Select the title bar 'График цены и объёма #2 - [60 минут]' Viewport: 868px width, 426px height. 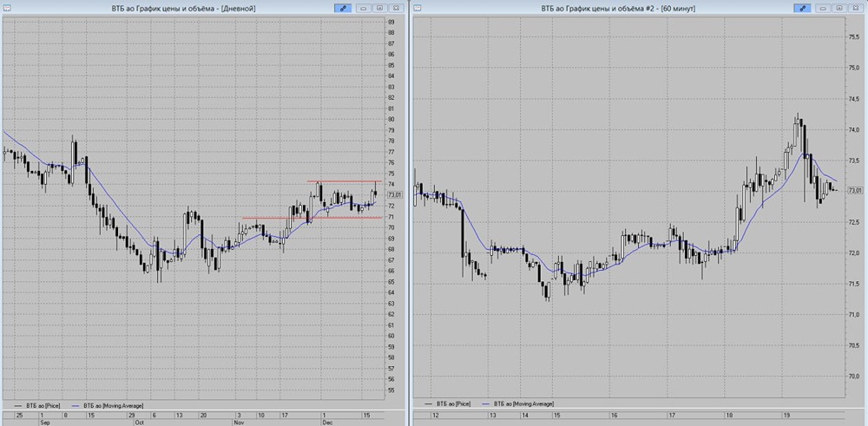point(618,9)
